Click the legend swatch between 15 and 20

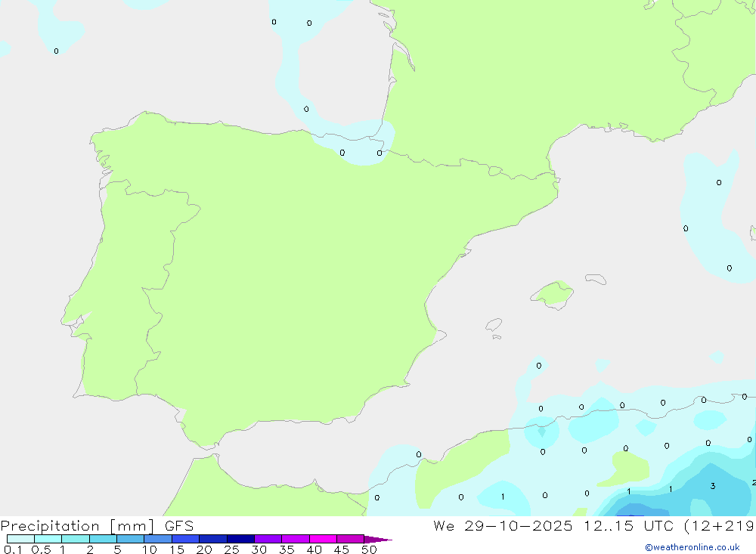(x=186, y=539)
